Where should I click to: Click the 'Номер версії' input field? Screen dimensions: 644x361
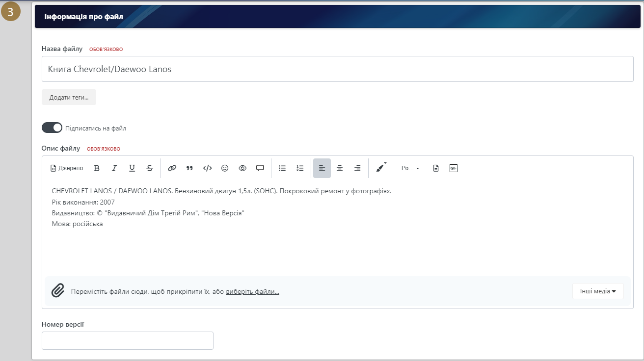point(128,341)
